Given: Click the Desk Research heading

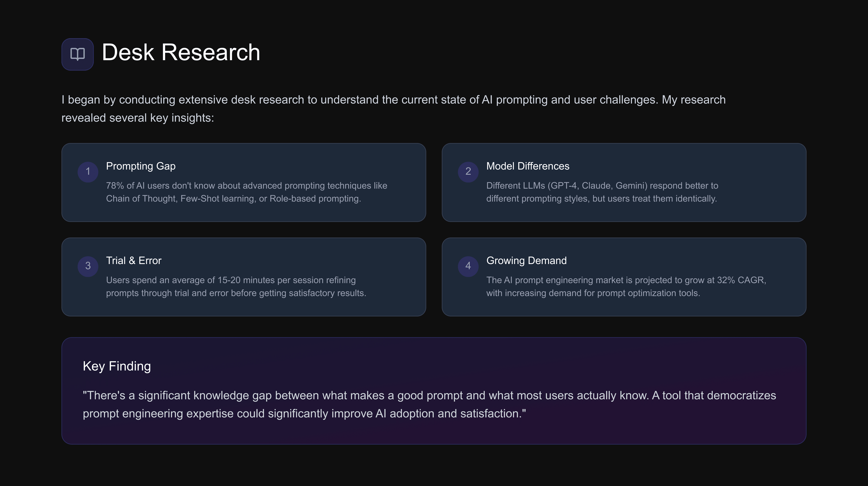Looking at the screenshot, I should pyautogui.click(x=181, y=53).
